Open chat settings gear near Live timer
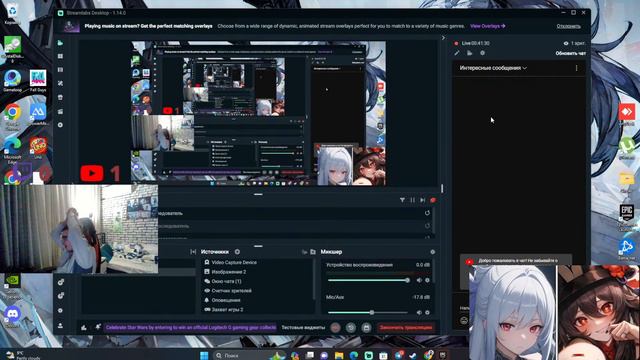640x360 pixels. [482, 53]
